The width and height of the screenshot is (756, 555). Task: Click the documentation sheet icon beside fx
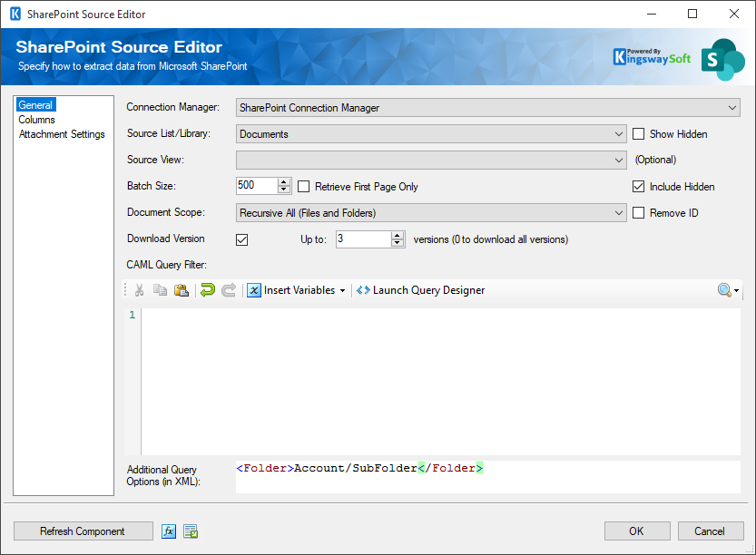191,531
